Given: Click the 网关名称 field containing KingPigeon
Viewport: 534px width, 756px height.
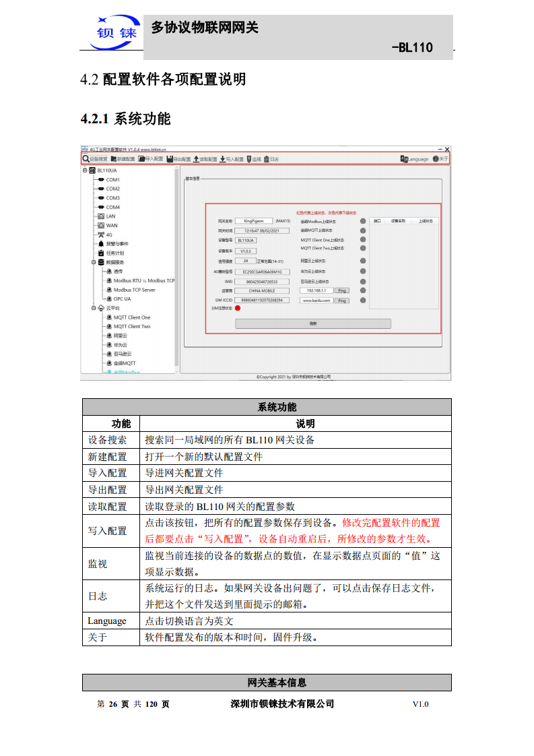Looking at the screenshot, I should coord(253,221).
